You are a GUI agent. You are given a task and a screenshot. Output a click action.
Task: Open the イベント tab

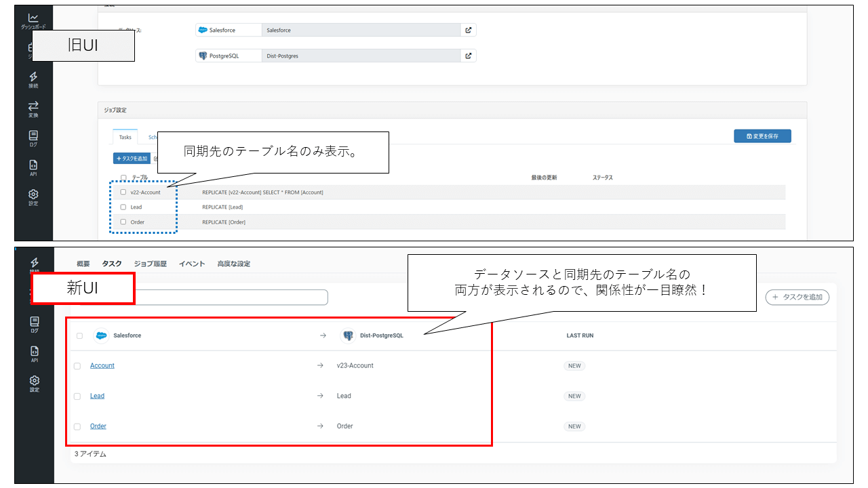192,264
